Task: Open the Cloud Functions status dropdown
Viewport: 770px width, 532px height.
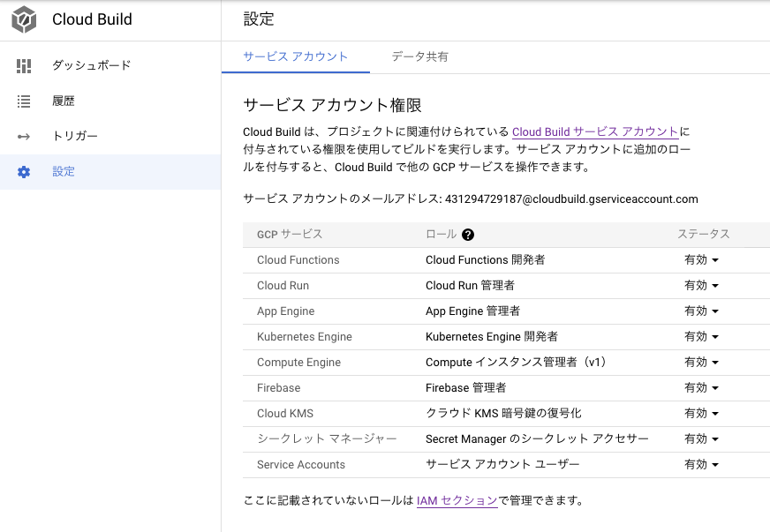Action: click(701, 260)
